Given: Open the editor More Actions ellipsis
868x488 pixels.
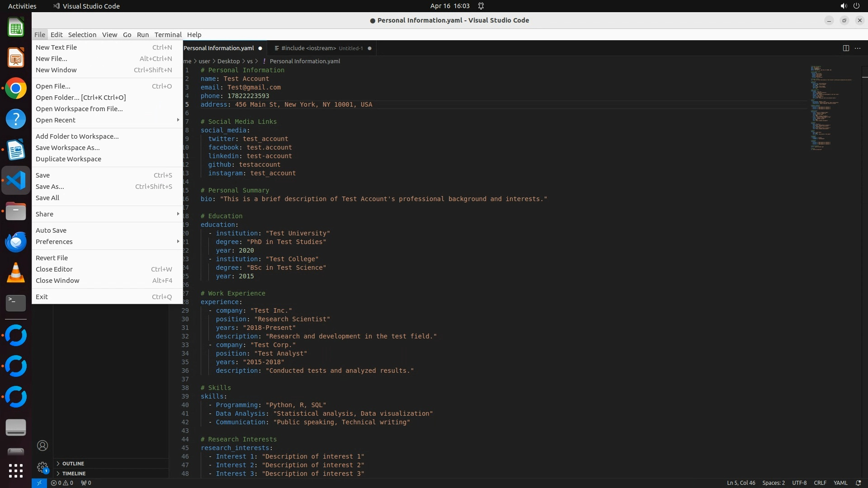Looking at the screenshot, I should (858, 48).
